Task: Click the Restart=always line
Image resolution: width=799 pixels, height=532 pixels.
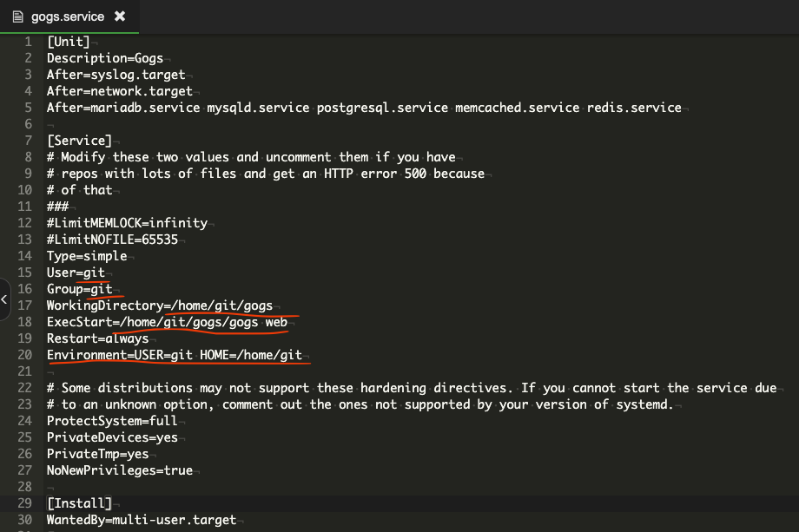Action: [98, 338]
